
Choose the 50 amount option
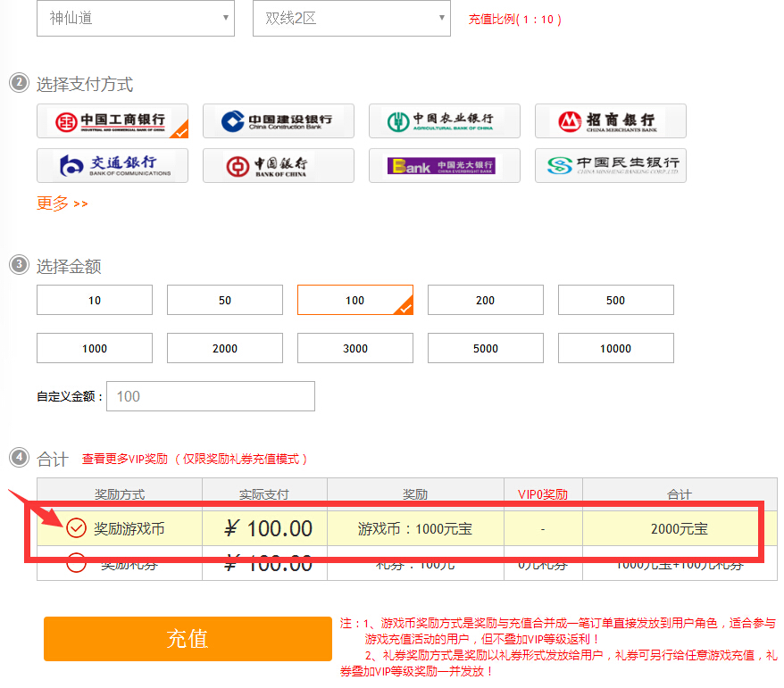pos(224,301)
